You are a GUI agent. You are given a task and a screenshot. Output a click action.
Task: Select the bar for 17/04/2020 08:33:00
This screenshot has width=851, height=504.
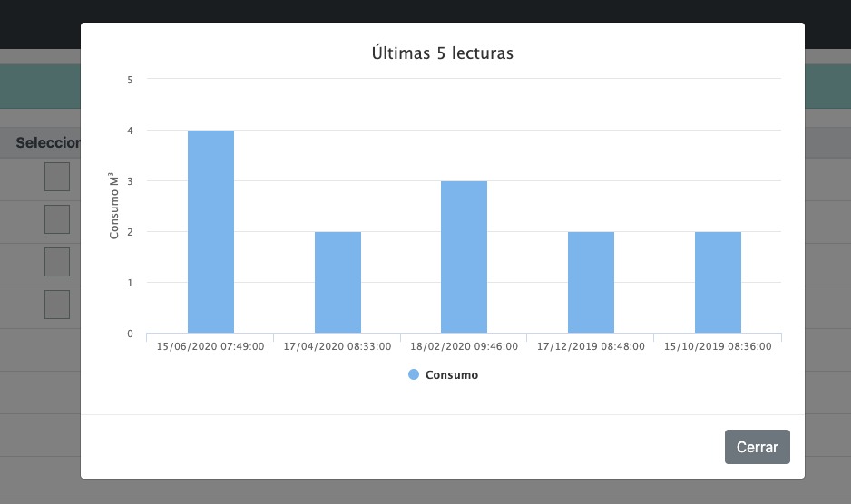(337, 283)
